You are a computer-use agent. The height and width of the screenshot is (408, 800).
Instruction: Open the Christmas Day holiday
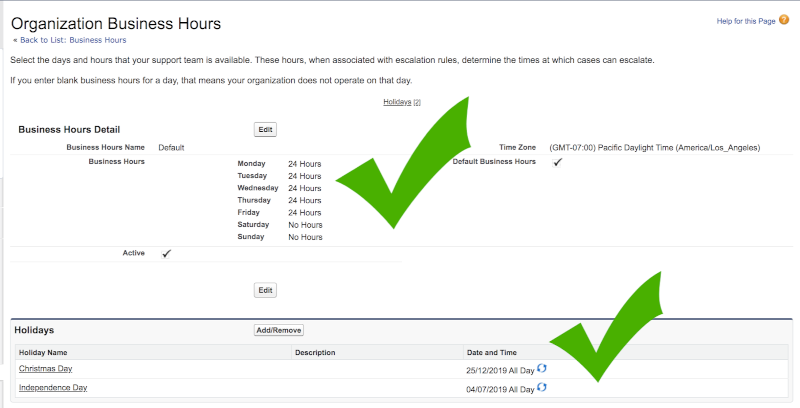click(x=45, y=369)
